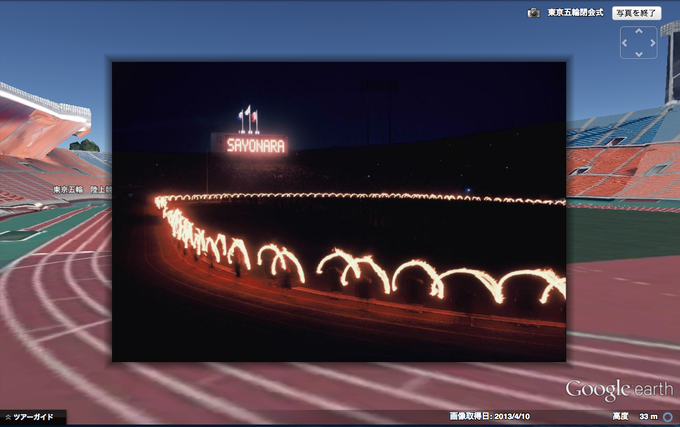Click the 写真を終了 button to exit photo
The width and height of the screenshot is (680, 427).
[637, 13]
